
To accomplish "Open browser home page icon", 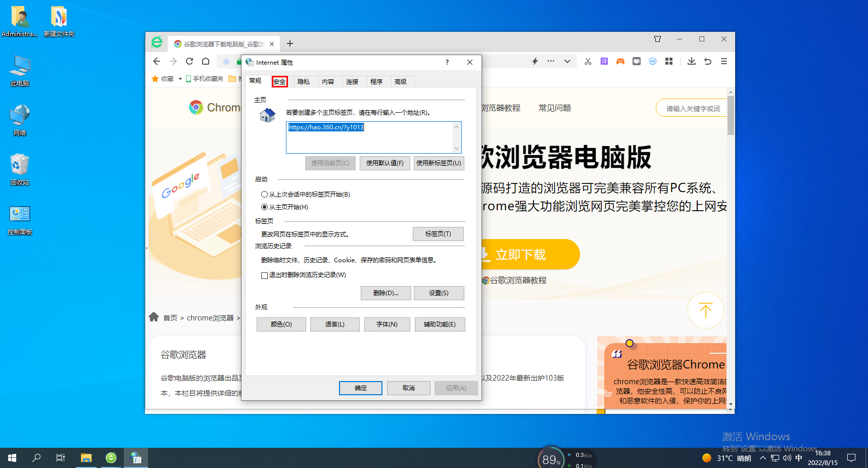I will 206,61.
